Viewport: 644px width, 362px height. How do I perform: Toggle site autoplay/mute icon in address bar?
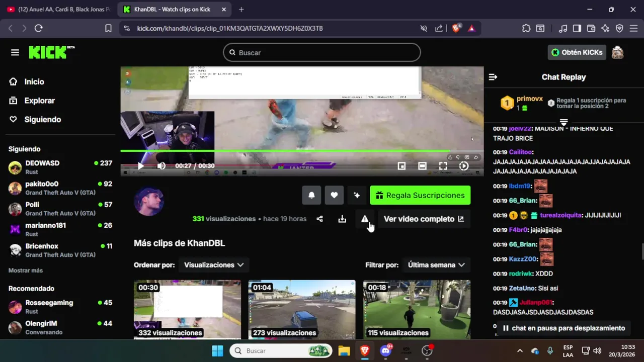coord(424,29)
